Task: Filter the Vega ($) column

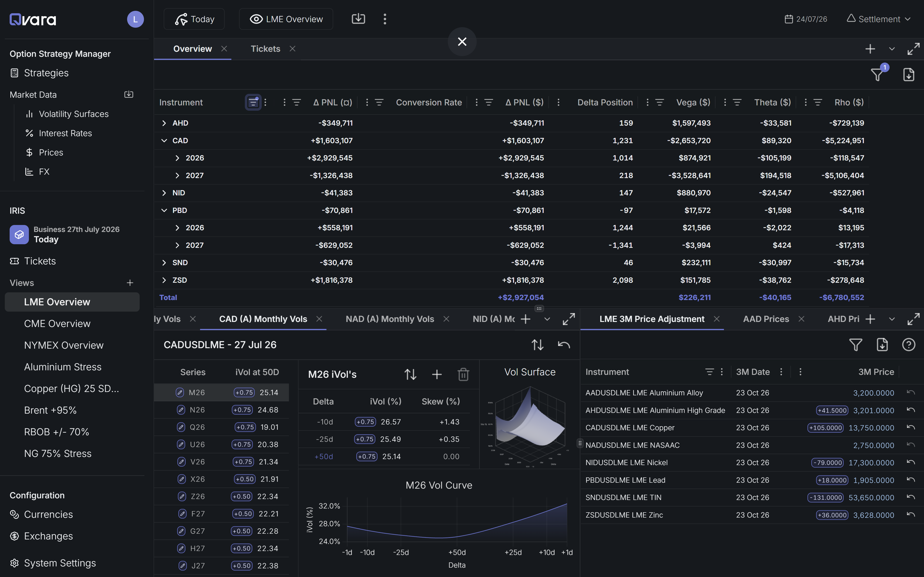Action: (659, 102)
